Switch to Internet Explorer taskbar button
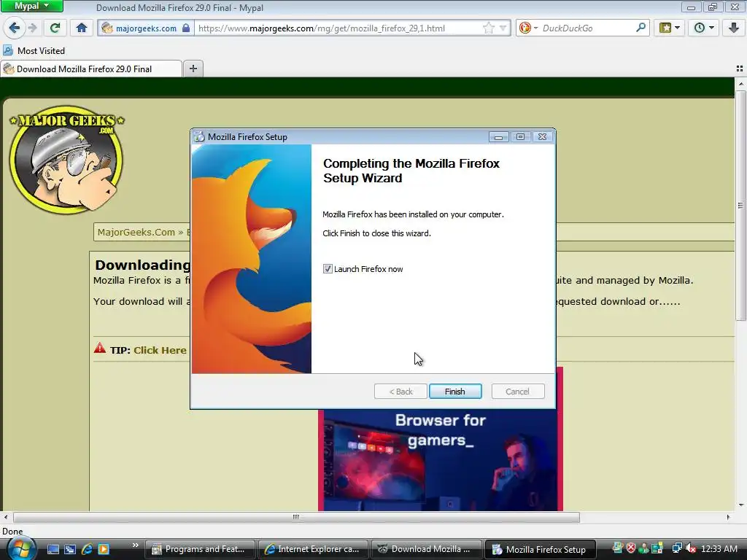The height and width of the screenshot is (560, 747). tap(312, 549)
